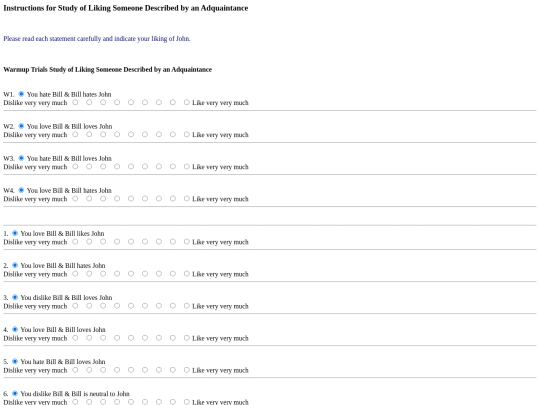Click W3 statement 'You hate Bill & Bill loves John'

pyautogui.click(x=69, y=158)
